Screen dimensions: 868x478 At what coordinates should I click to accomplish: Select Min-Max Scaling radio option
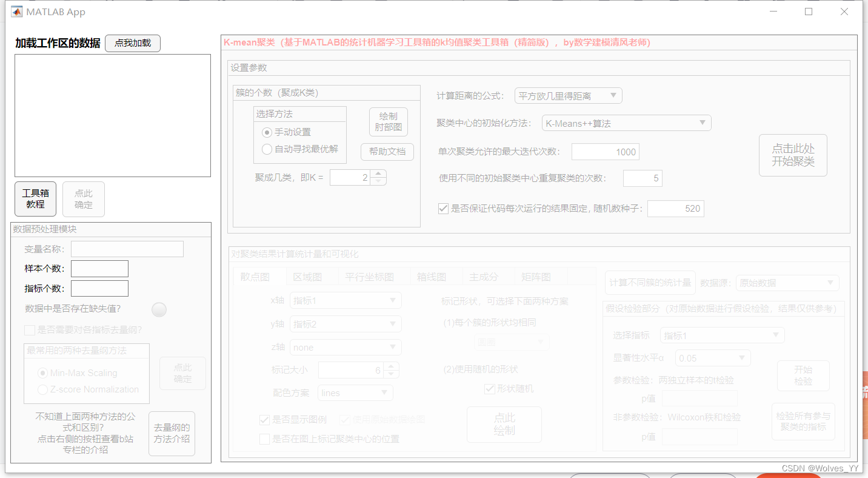point(42,372)
